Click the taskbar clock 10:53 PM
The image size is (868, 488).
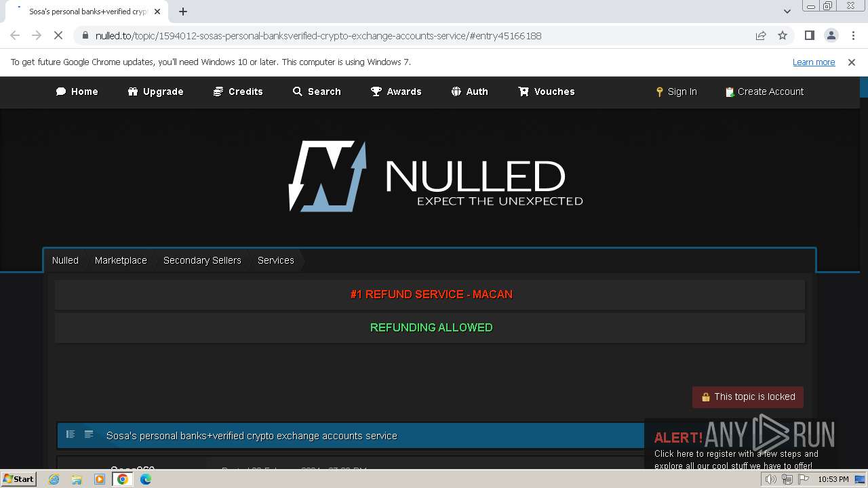[x=833, y=479]
